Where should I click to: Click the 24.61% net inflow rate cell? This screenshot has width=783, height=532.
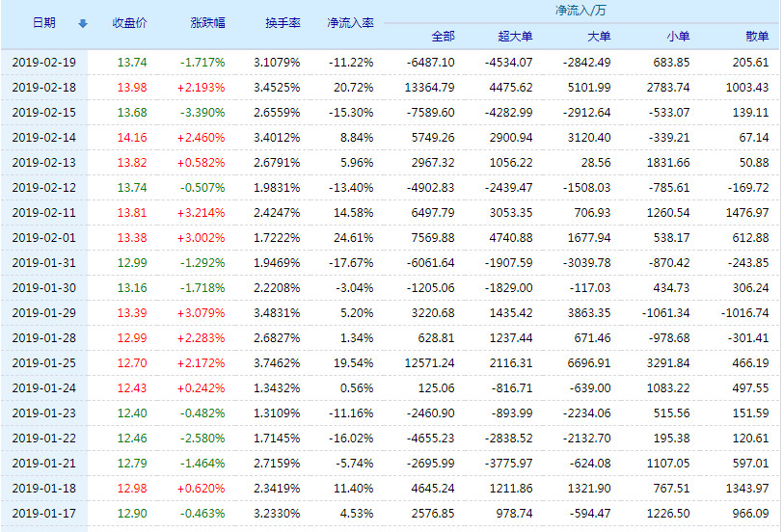[355, 237]
